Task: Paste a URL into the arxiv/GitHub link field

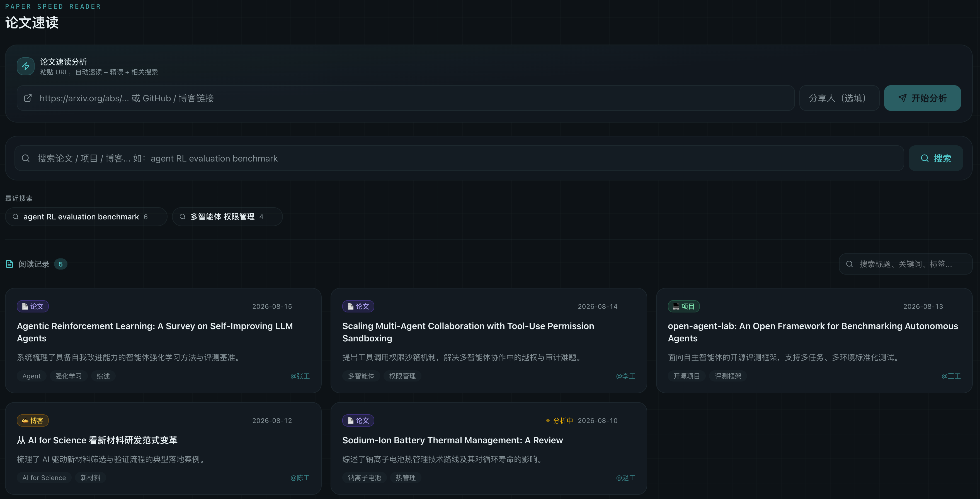Action: click(x=406, y=98)
